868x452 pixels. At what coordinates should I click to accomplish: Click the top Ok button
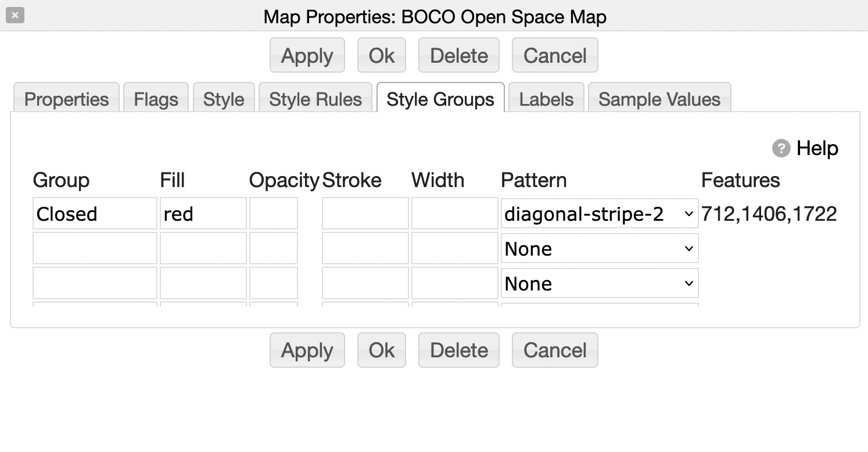tap(381, 56)
